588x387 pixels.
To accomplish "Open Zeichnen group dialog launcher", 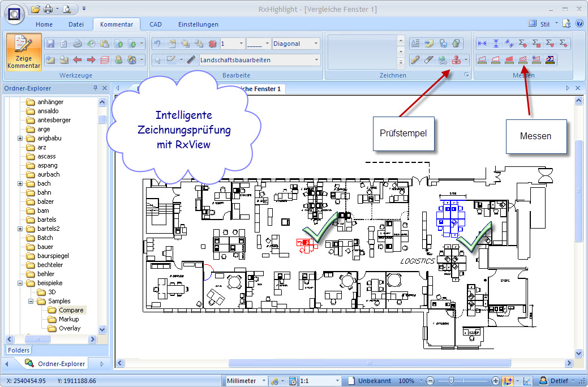I will (x=467, y=75).
